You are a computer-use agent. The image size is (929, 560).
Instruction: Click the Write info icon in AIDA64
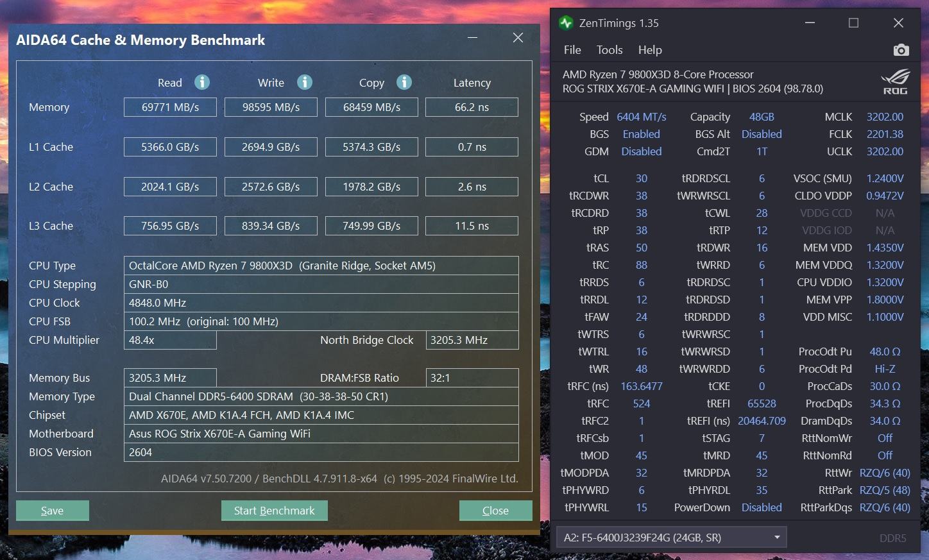[x=305, y=82]
